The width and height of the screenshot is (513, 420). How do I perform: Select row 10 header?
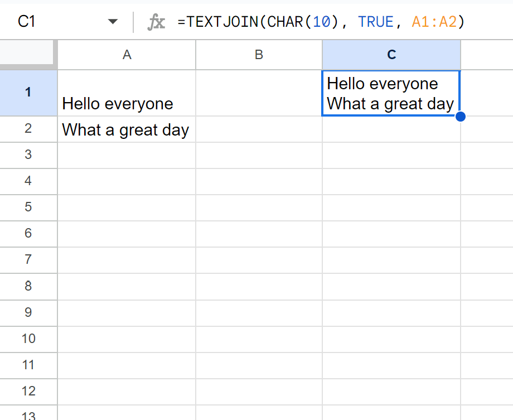pos(28,339)
